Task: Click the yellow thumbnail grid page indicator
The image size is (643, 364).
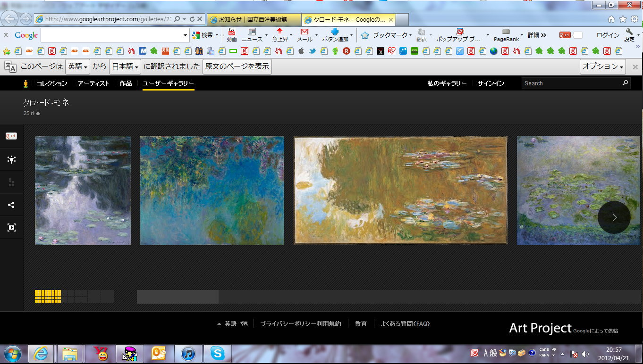Action: pos(48,296)
